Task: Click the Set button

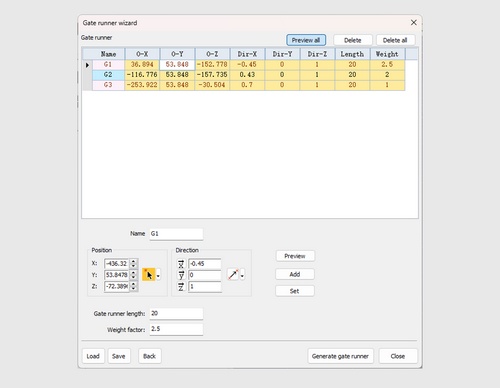Action: (295, 291)
